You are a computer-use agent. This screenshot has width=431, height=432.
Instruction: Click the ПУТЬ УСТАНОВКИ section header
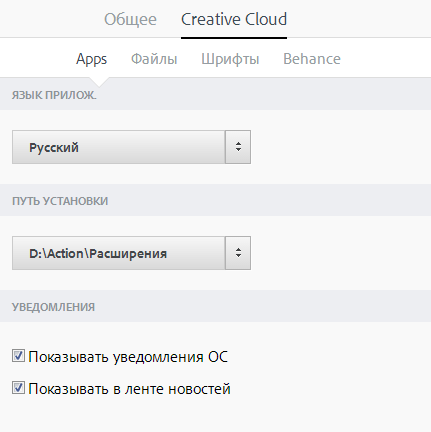60,201
